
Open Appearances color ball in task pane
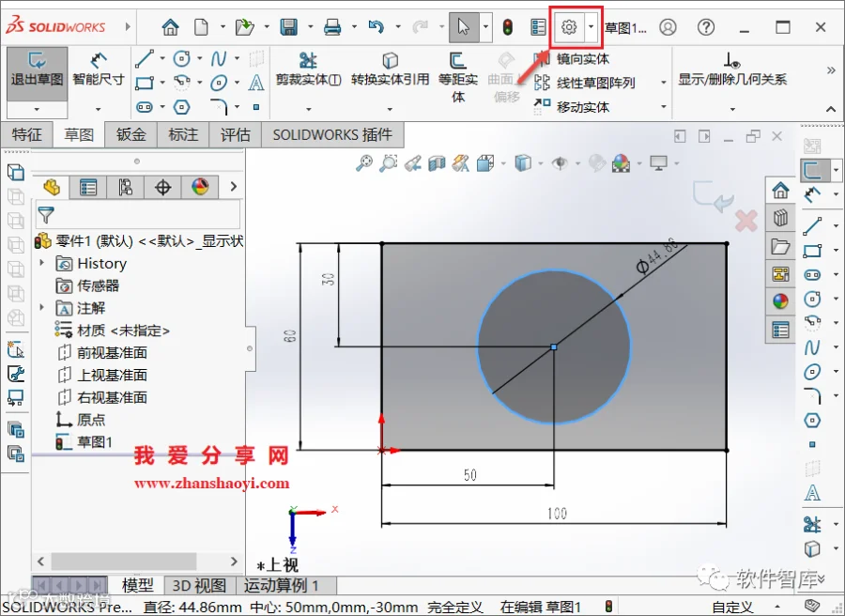(780, 301)
